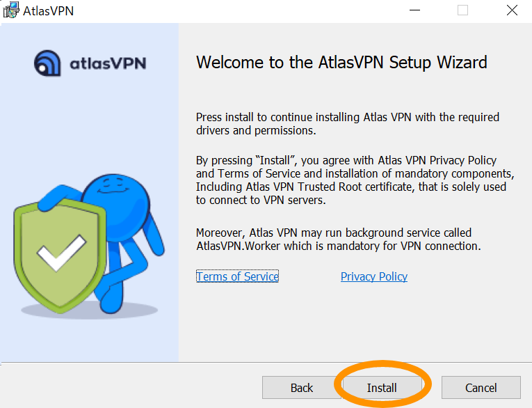Click the paragraph starting 'By pressing "Install"'
The width and height of the screenshot is (532, 408).
(355, 180)
